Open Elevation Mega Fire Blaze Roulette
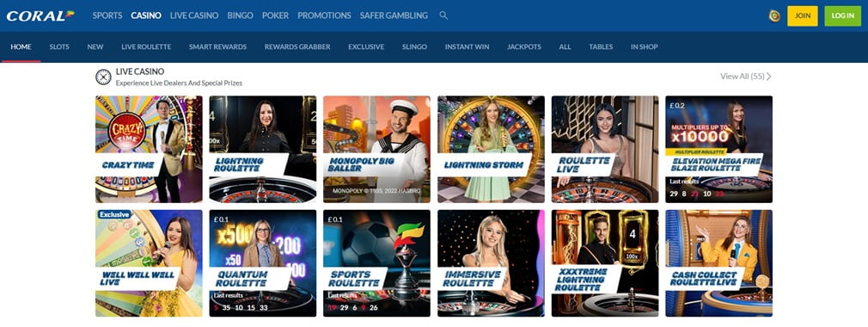The image size is (868, 327). 719,149
